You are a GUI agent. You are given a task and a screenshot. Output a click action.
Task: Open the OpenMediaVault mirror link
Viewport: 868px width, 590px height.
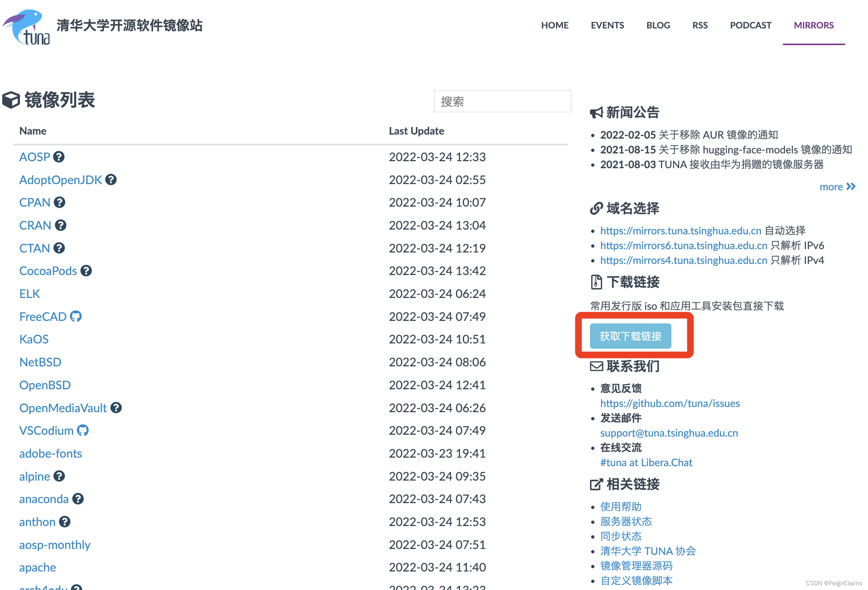[63, 408]
